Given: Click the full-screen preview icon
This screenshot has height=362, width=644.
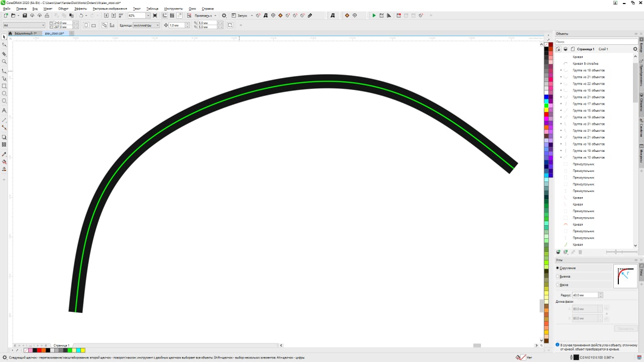Looking at the screenshot, I should (155, 15).
